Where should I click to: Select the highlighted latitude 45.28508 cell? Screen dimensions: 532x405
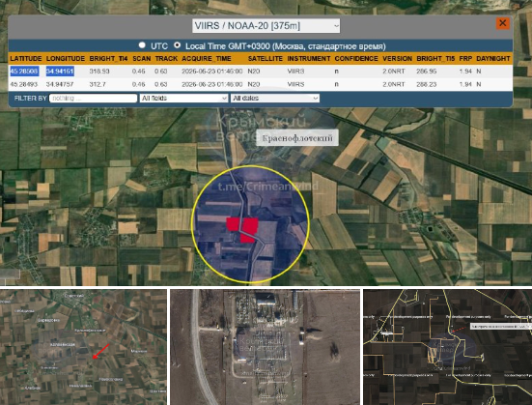(24, 72)
